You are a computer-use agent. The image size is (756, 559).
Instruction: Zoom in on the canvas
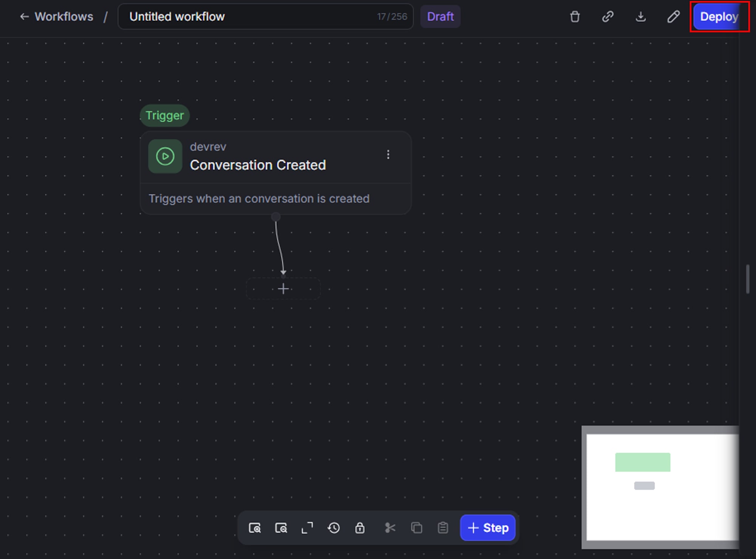click(255, 528)
